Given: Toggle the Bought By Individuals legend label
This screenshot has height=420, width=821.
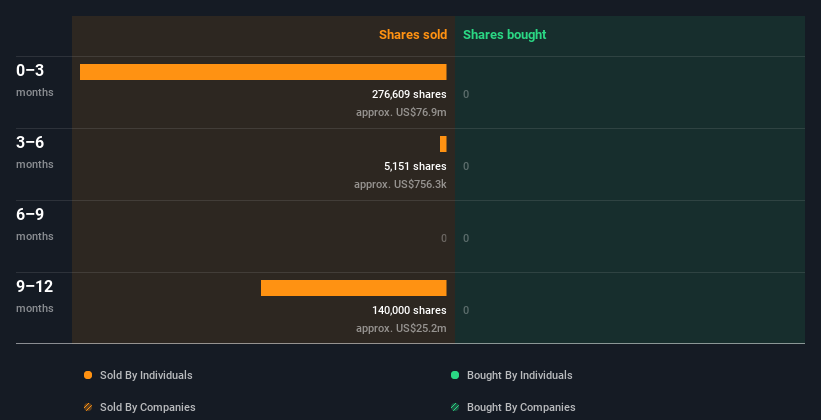Looking at the screenshot, I should (519, 375).
